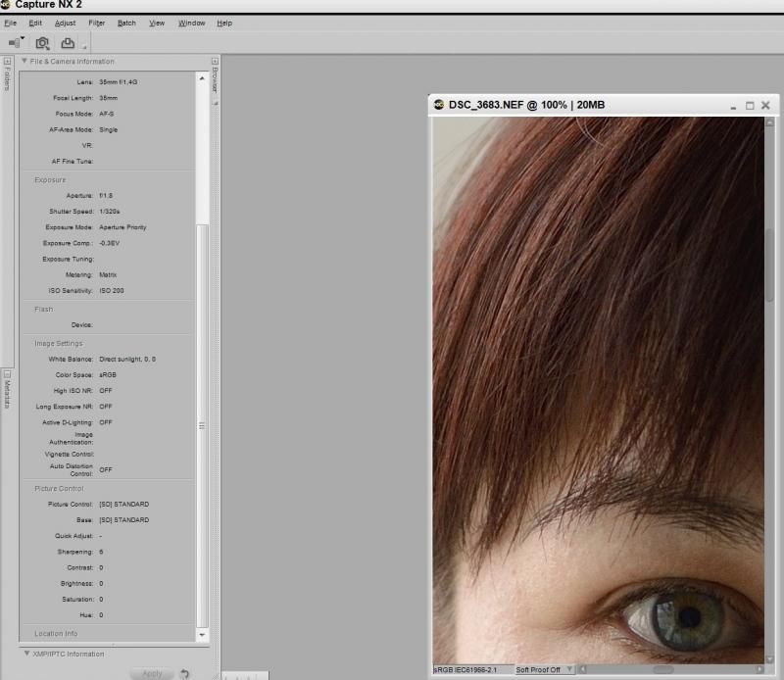Click the sRGB IEC61966-2.1 profile status text
The height and width of the screenshot is (680, 784).
click(x=465, y=669)
